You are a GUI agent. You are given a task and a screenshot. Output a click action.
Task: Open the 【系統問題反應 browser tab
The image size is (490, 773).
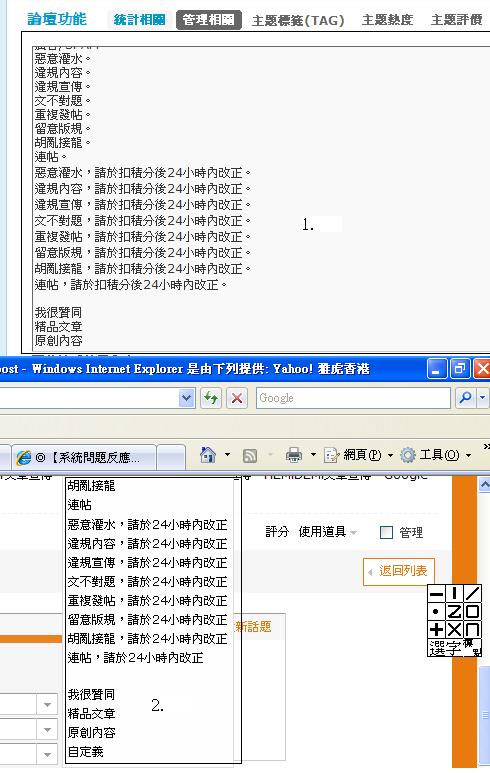pos(84,457)
